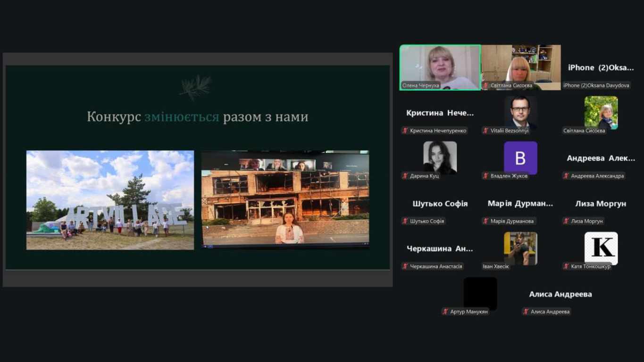644x362 pixels.
Task: Click Іван Хвесік's avatar picture
Action: 520,248
